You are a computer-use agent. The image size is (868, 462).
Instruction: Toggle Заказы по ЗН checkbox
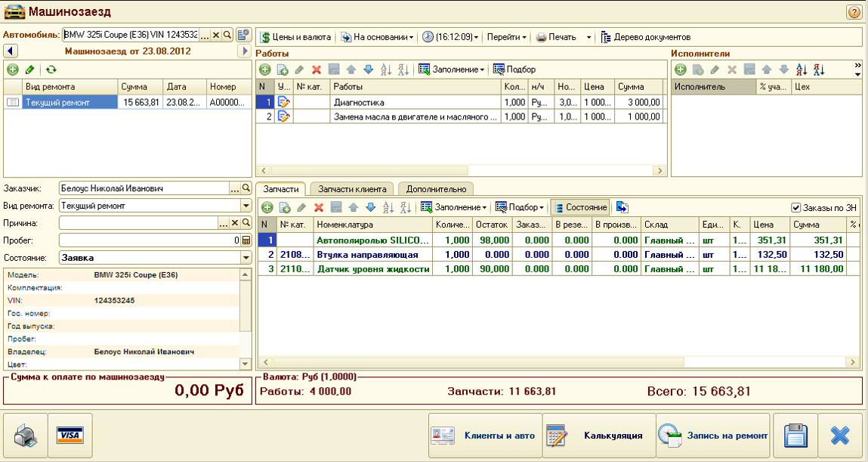796,208
